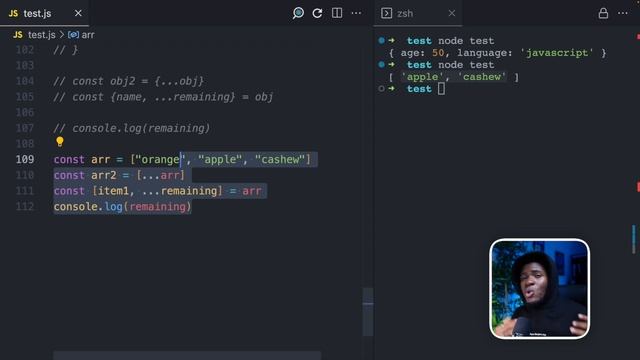Click the JS file icon in breadcrumb
Viewport: 640px width, 360px height.
18,35
